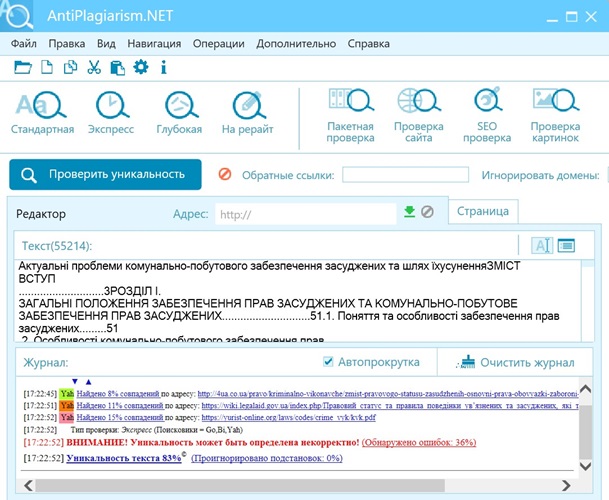Open file with the folder icon
The width and height of the screenshot is (609, 500).
click(23, 67)
